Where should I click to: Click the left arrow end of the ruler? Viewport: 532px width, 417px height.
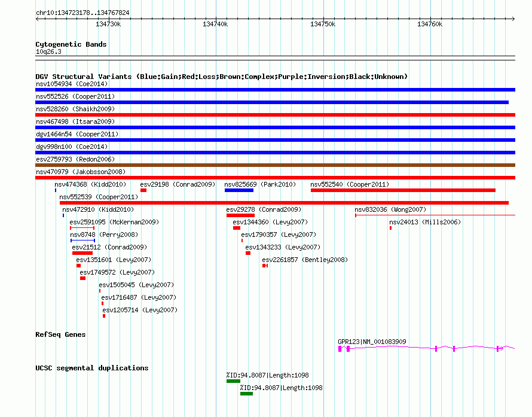(37, 19)
